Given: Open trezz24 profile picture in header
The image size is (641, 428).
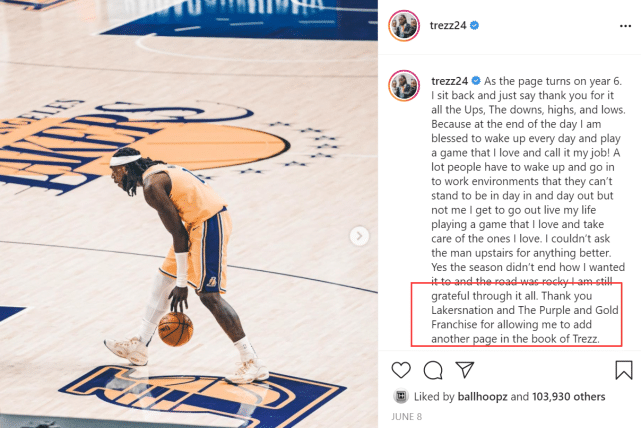Looking at the screenshot, I should point(404,26).
